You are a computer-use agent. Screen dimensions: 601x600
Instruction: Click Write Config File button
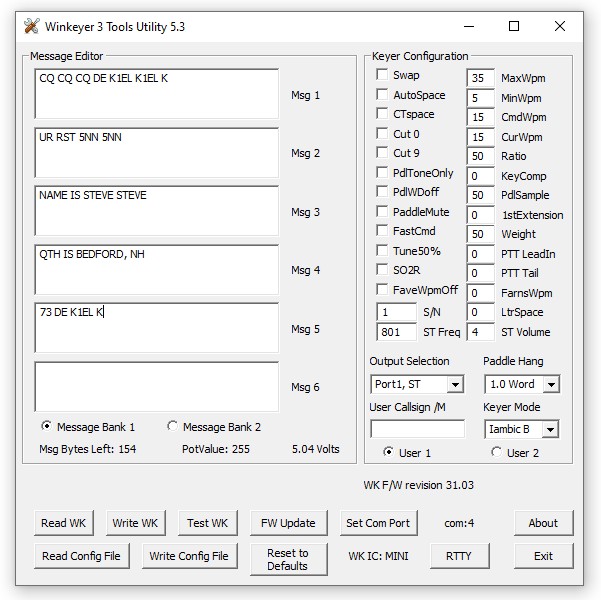(x=189, y=556)
